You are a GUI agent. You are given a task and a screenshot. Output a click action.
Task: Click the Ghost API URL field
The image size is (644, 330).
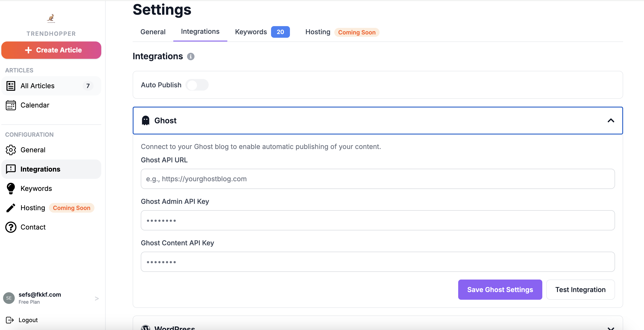[x=378, y=179]
